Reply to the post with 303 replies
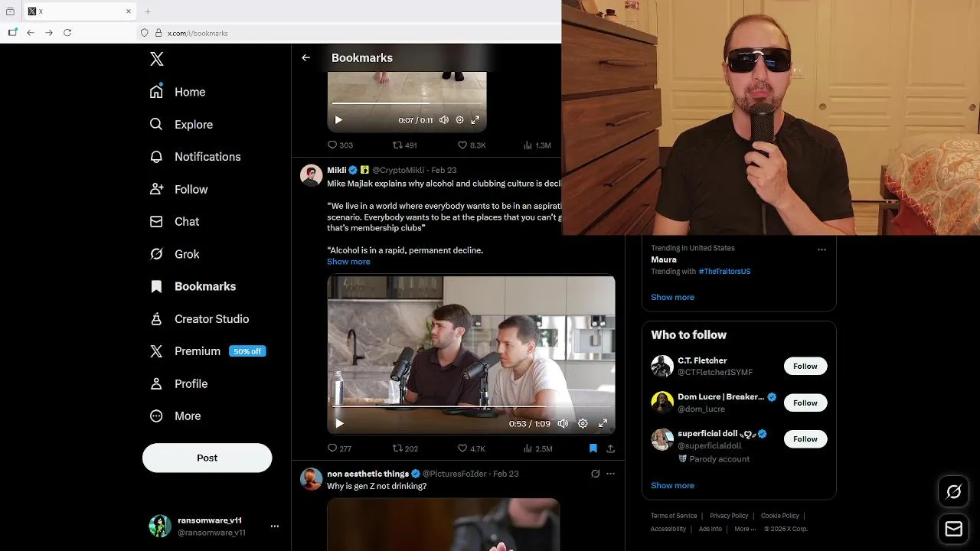Viewport: 980px width, 551px height. tap(340, 145)
